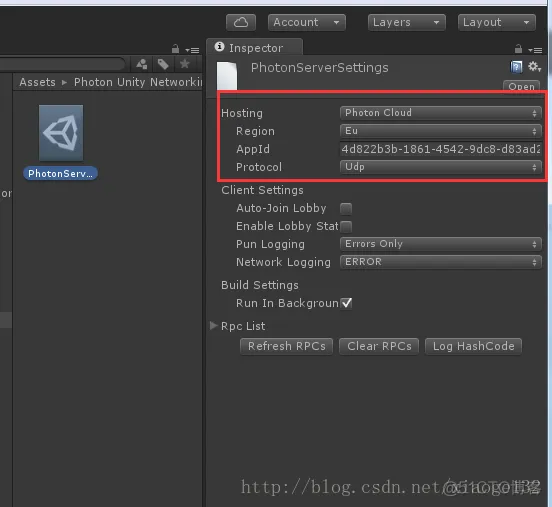Screen dimensions: 552x507
Task: Open the Network Logging dropdown
Action: coord(440,262)
